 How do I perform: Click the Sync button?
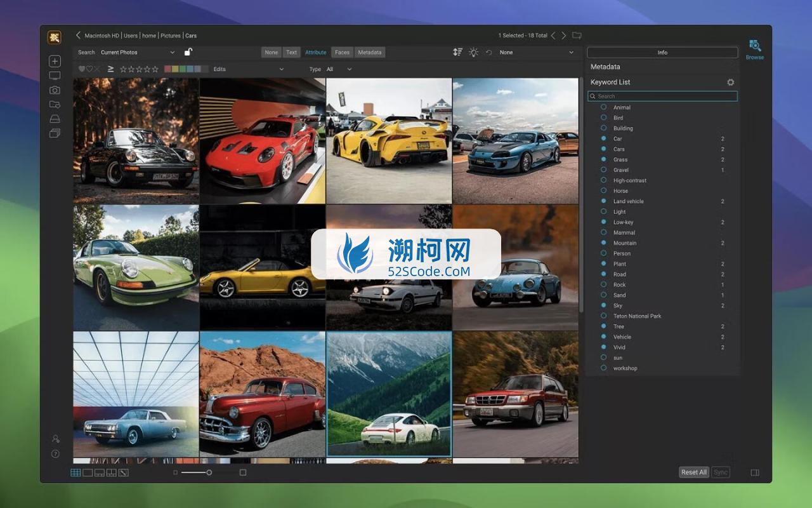click(x=721, y=472)
